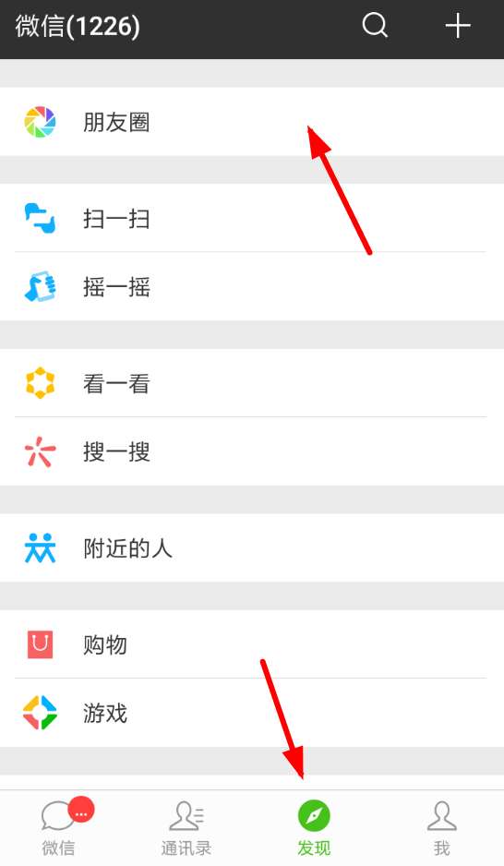Tap the Shake phone icon

40,286
